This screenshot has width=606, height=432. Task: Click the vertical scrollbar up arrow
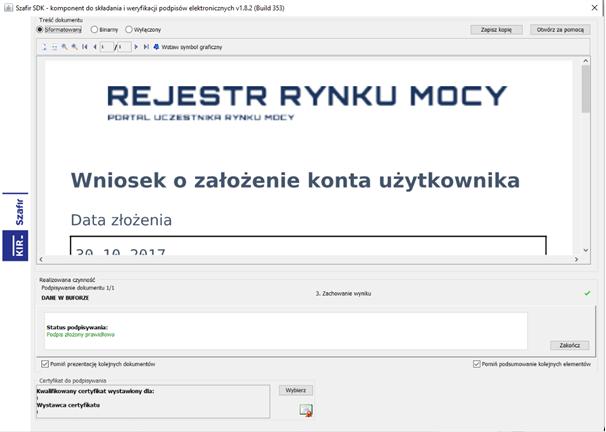point(586,61)
